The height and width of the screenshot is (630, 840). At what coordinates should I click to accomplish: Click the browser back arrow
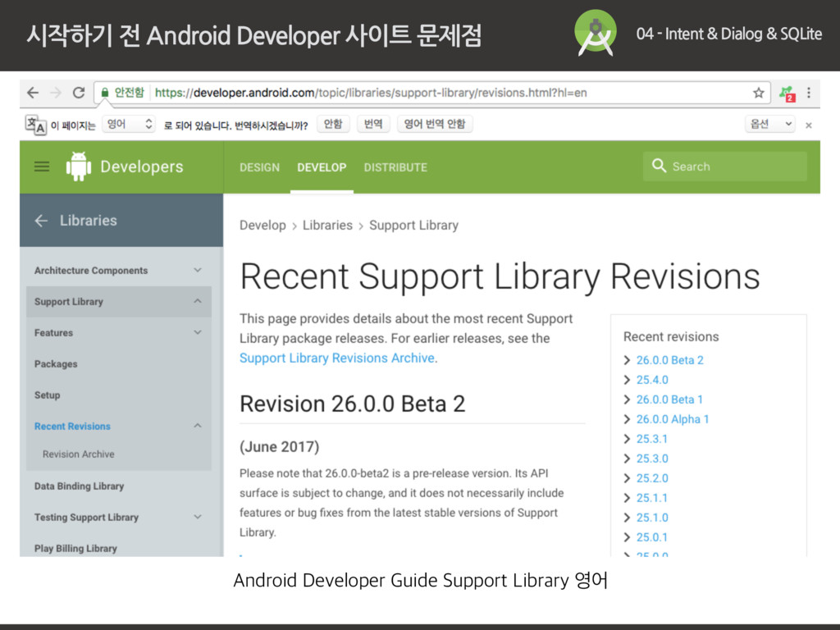point(33,93)
